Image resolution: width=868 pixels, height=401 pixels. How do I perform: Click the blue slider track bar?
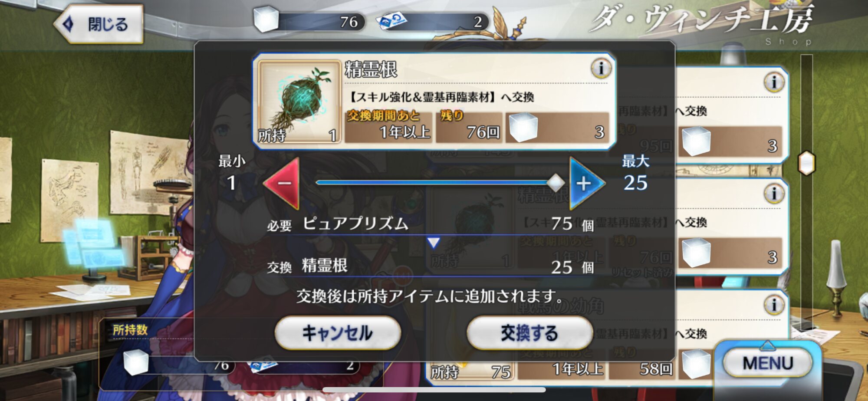coord(431,183)
